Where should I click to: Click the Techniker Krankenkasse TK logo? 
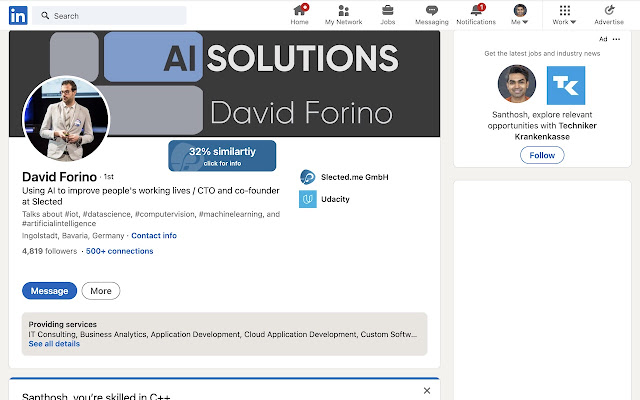566,85
